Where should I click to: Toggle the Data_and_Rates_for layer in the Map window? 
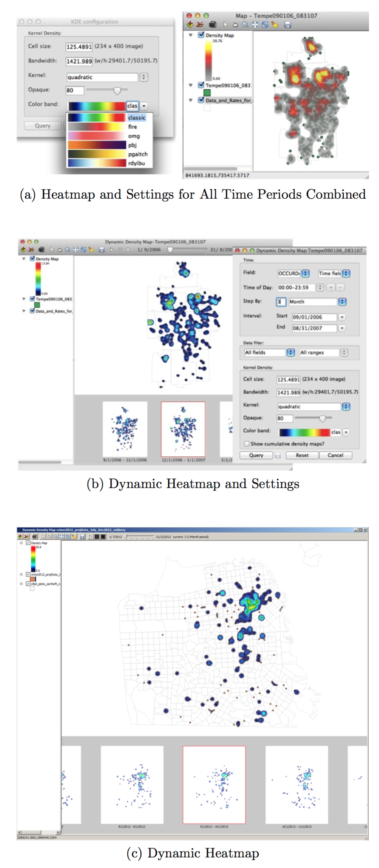coord(201,100)
